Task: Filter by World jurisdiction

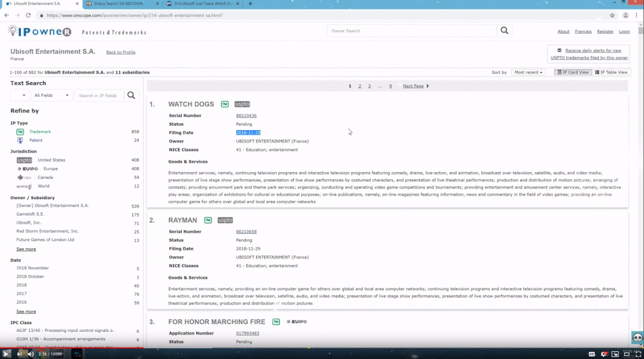Action: tap(43, 186)
